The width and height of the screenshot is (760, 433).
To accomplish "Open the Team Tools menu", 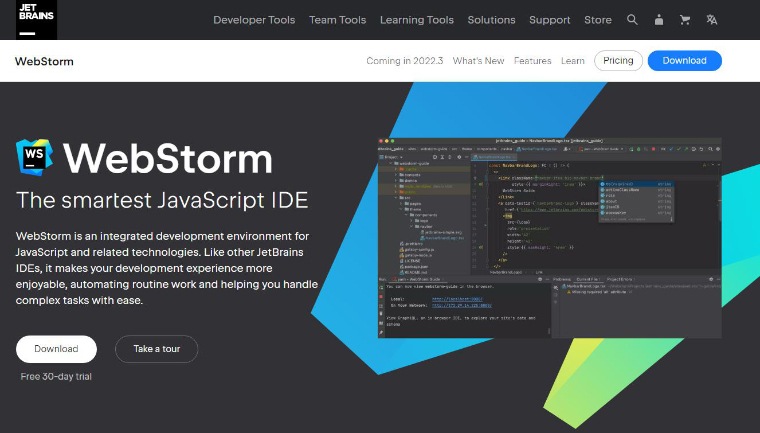I will click(x=337, y=20).
